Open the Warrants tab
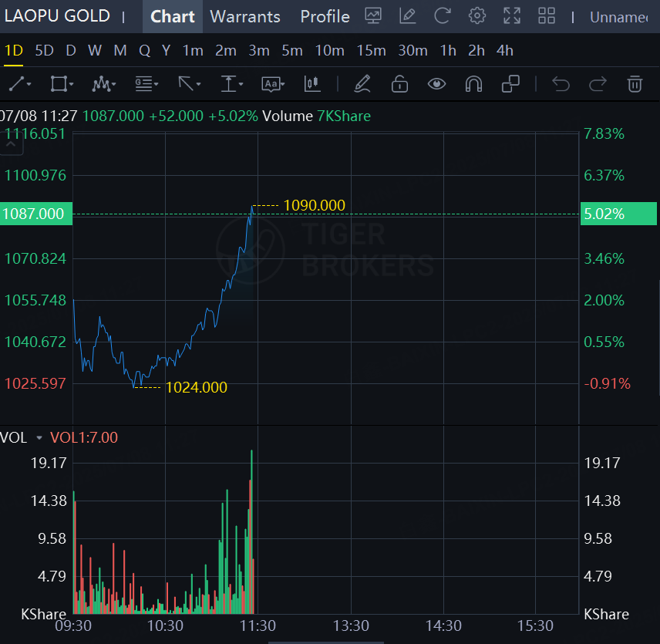The image size is (660, 644). point(245,16)
